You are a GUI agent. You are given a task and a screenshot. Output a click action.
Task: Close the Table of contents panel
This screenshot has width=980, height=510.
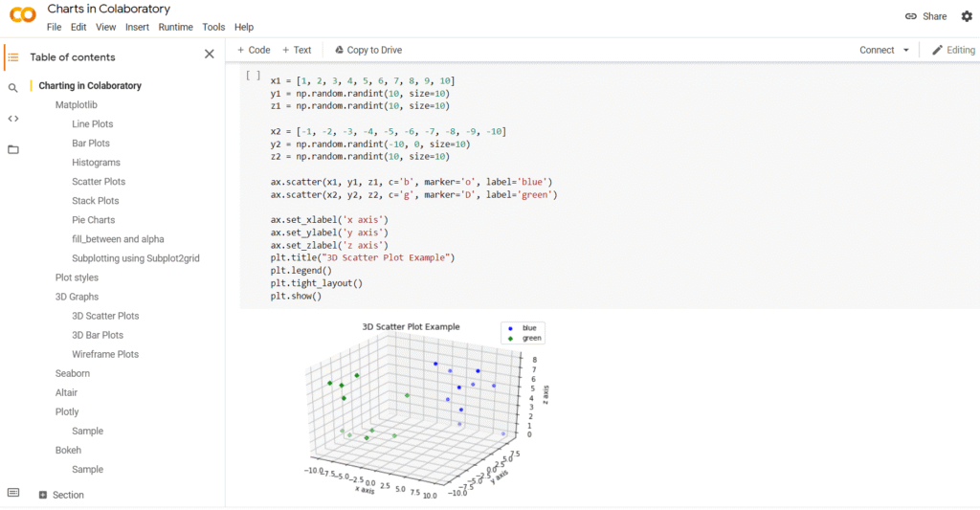[x=210, y=55]
